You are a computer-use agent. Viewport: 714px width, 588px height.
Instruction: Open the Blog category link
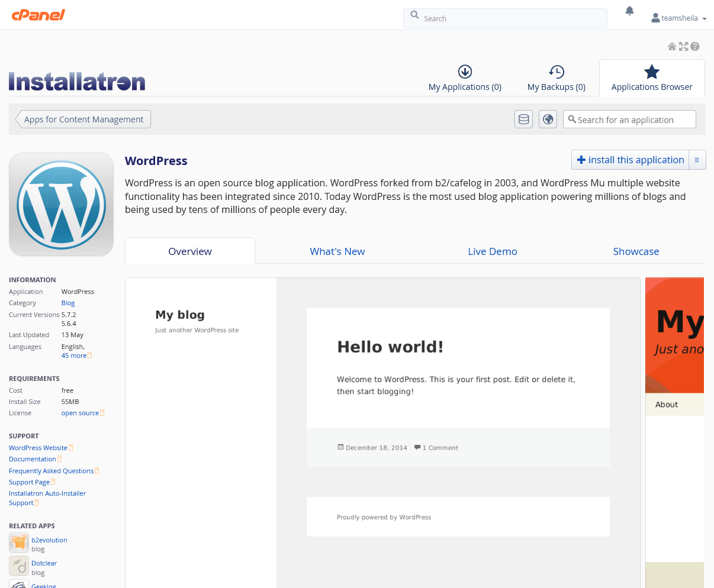[x=68, y=303]
